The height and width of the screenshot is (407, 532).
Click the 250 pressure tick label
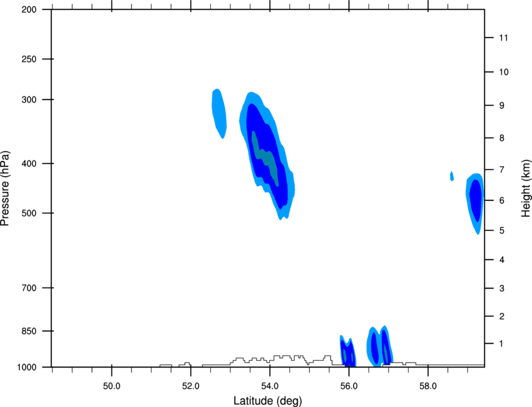tap(29, 59)
